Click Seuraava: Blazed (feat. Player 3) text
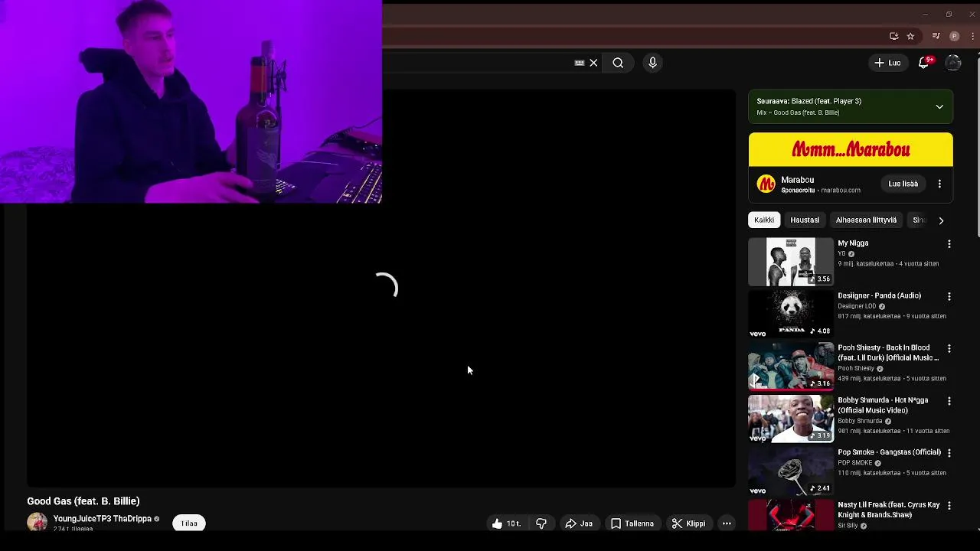The width and height of the screenshot is (980, 551). (x=809, y=101)
